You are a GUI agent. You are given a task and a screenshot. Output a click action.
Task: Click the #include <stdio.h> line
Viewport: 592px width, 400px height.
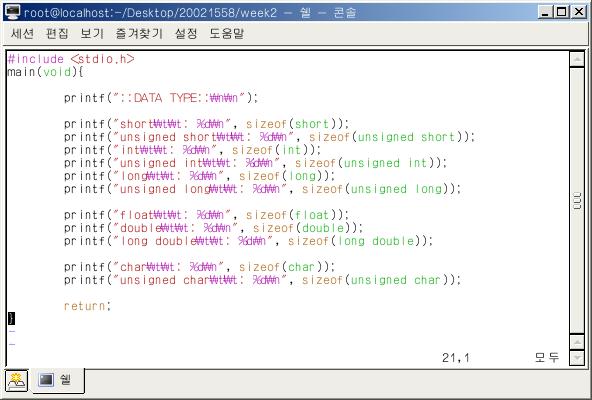(x=71, y=59)
